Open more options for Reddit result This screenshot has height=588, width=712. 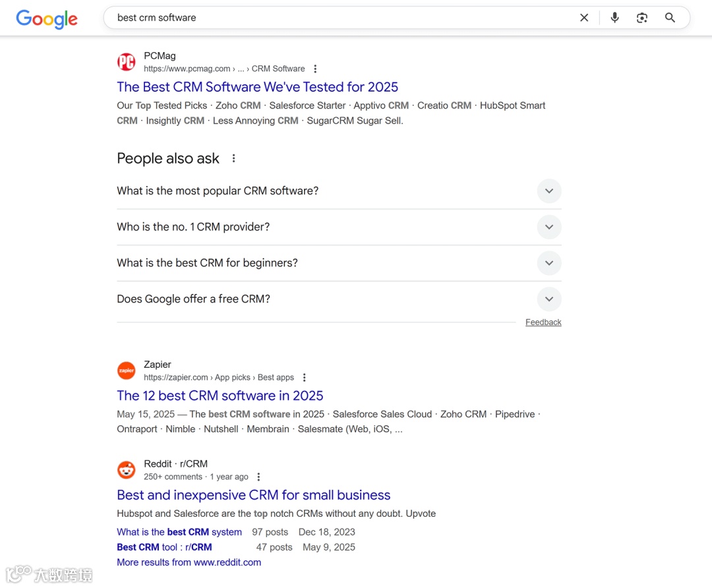258,477
